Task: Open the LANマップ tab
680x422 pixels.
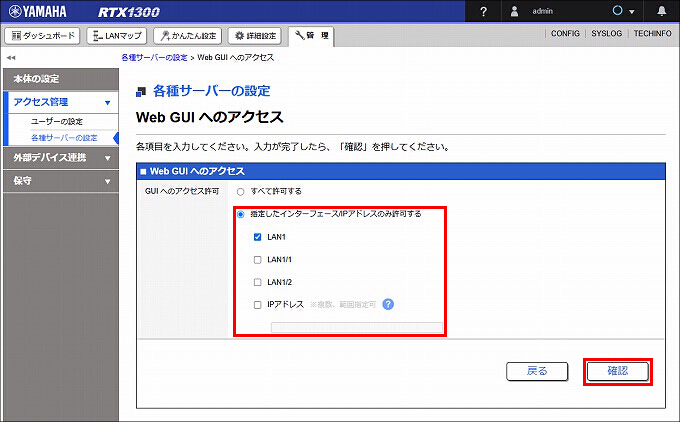Action: (117, 36)
